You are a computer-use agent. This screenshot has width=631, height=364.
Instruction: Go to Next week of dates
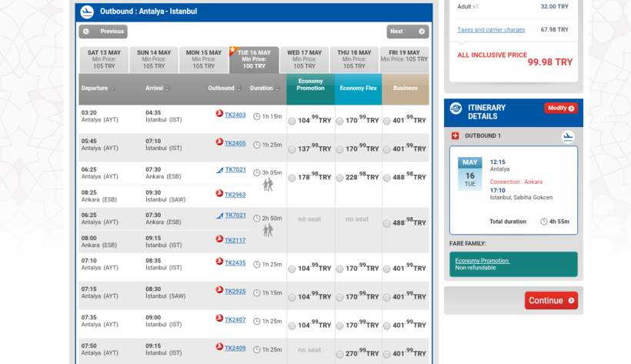(407, 32)
